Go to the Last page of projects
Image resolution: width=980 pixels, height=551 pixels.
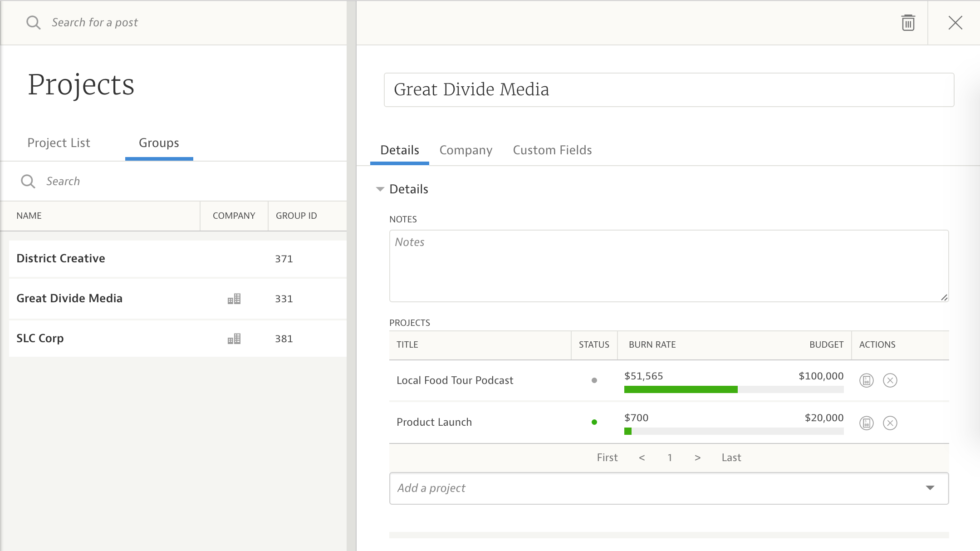coord(731,458)
